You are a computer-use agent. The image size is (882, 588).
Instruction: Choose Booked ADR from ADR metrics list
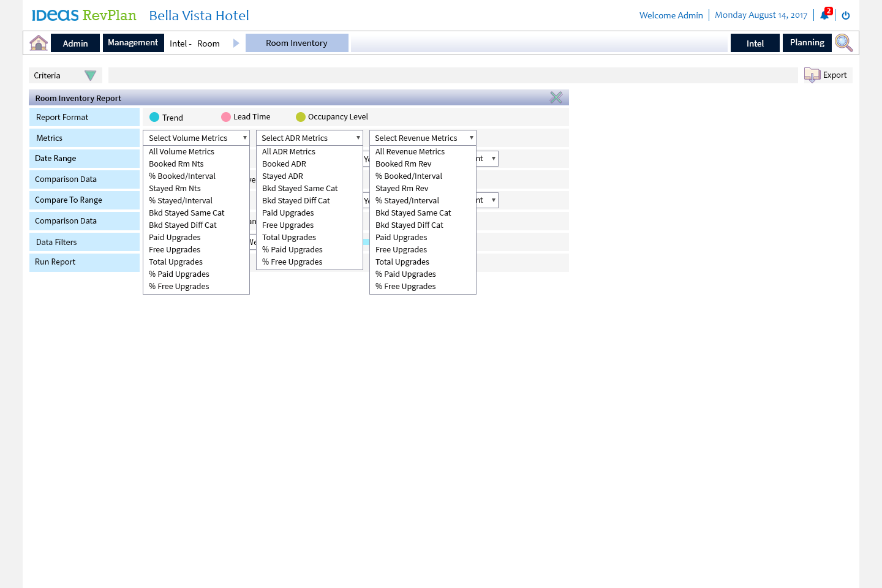(x=284, y=164)
